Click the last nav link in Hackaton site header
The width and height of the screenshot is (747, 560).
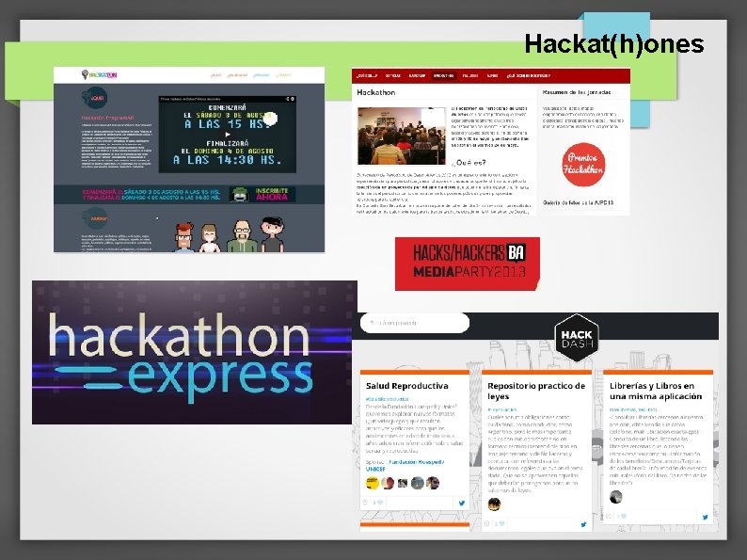tap(284, 75)
